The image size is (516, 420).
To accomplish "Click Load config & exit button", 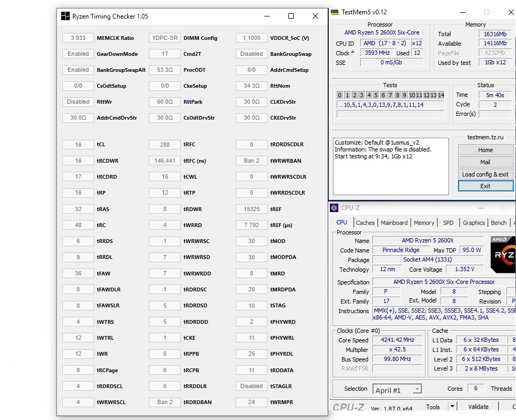I will point(485,174).
